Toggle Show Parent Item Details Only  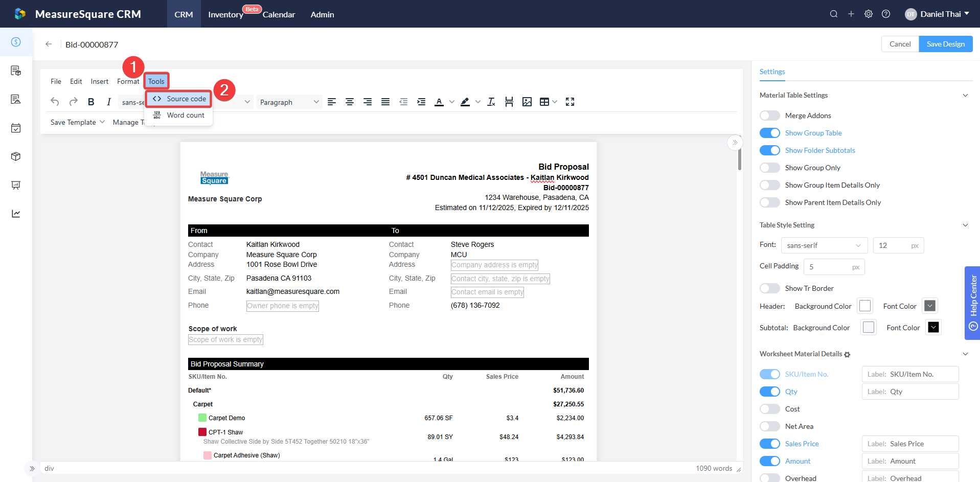pos(770,202)
